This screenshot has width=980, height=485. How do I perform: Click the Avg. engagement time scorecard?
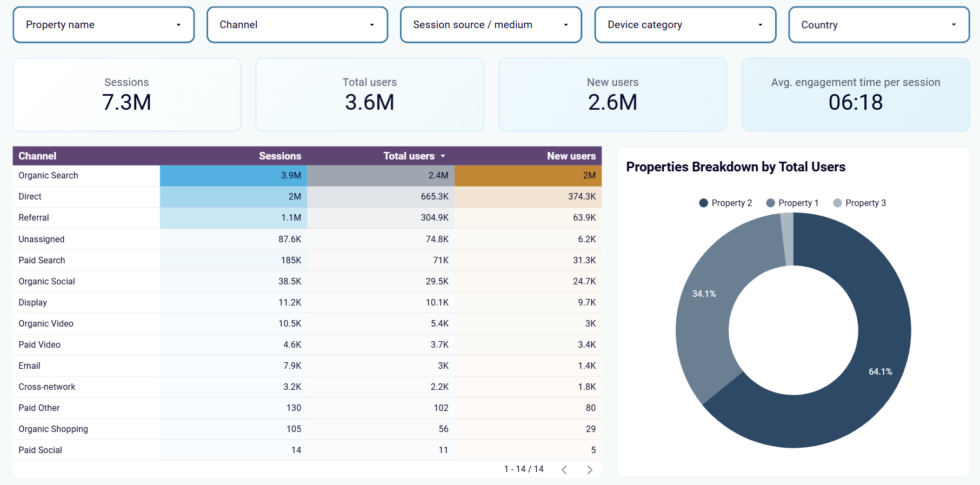(855, 95)
